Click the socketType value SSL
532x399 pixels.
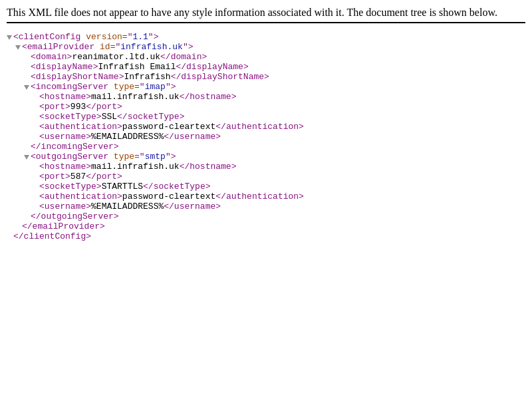click(109, 117)
